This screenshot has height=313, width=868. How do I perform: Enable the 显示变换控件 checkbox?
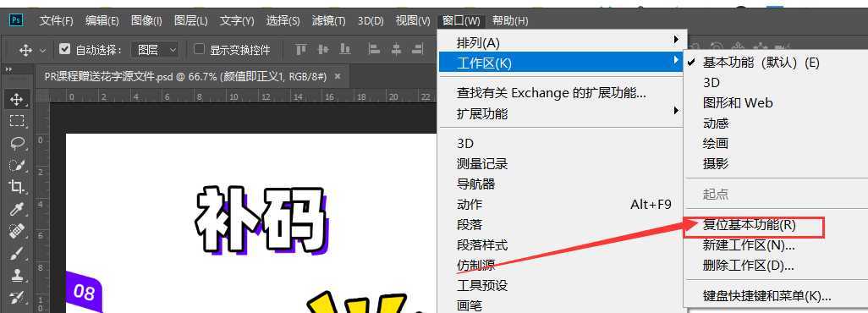pos(200,49)
